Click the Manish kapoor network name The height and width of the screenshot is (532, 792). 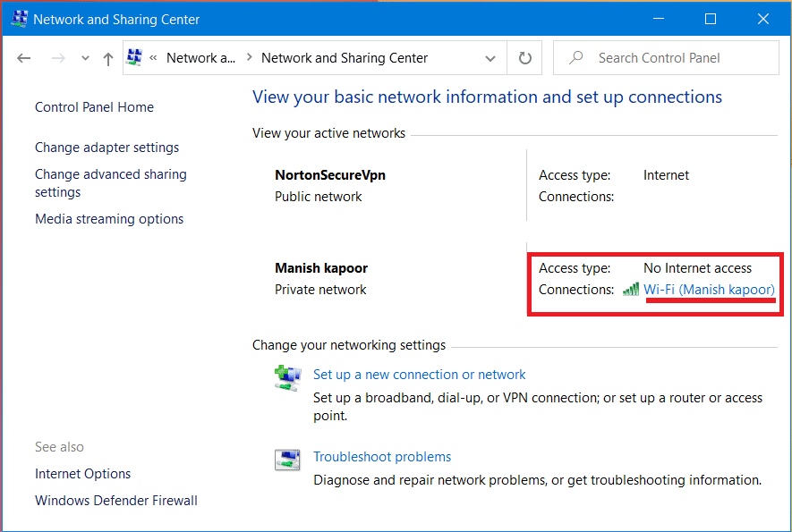click(321, 268)
